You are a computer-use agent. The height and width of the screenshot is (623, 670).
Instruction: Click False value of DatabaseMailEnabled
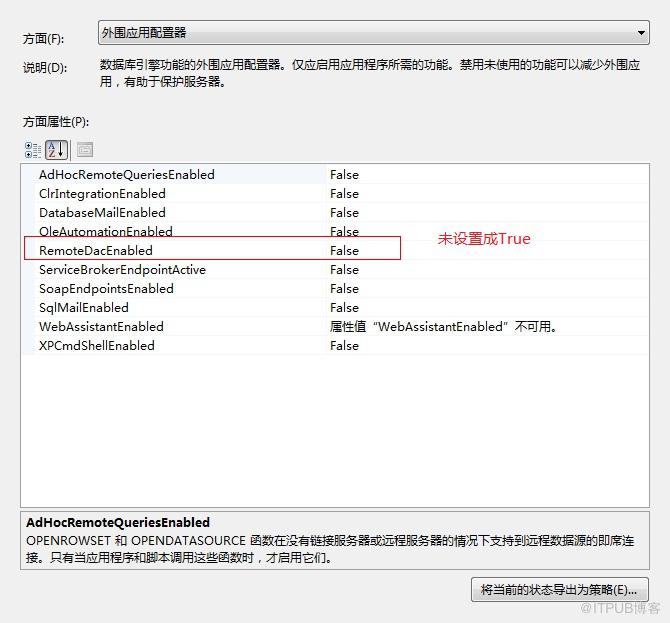[x=344, y=213]
